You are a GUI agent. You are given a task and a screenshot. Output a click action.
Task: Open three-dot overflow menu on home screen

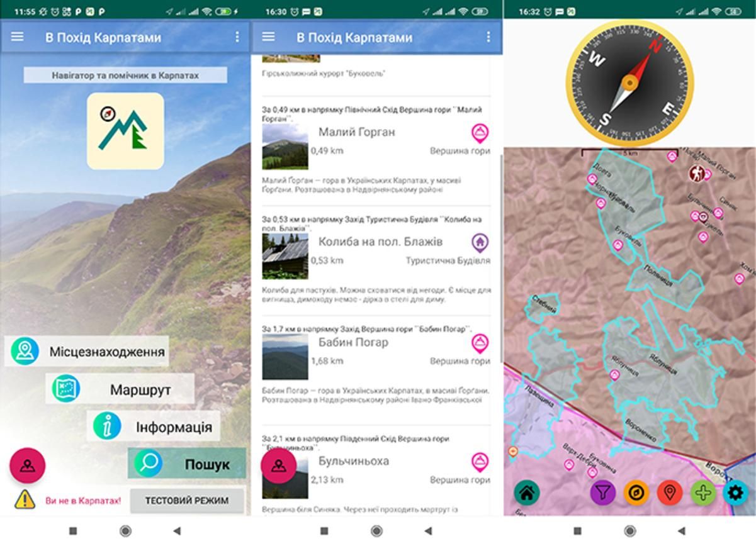[237, 37]
